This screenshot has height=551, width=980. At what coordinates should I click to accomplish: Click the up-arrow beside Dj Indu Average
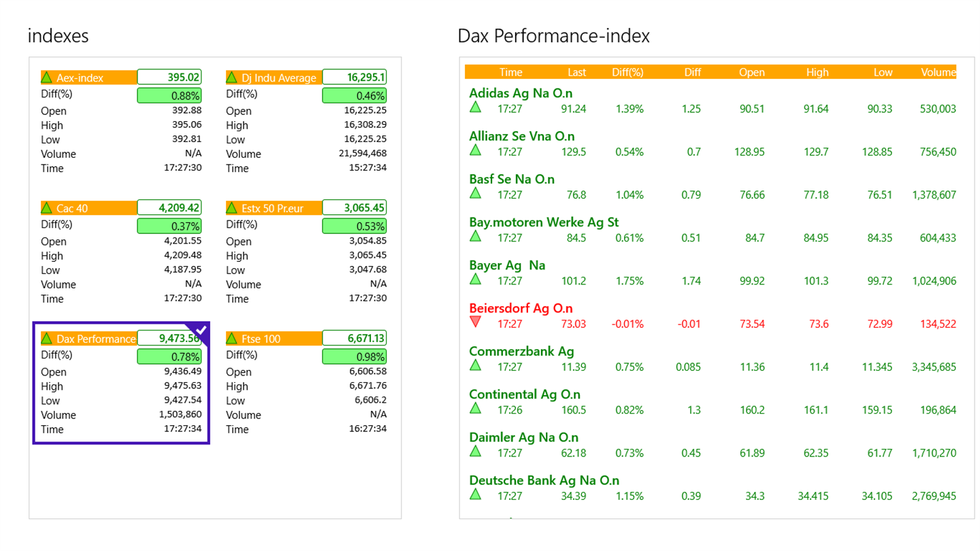232,78
